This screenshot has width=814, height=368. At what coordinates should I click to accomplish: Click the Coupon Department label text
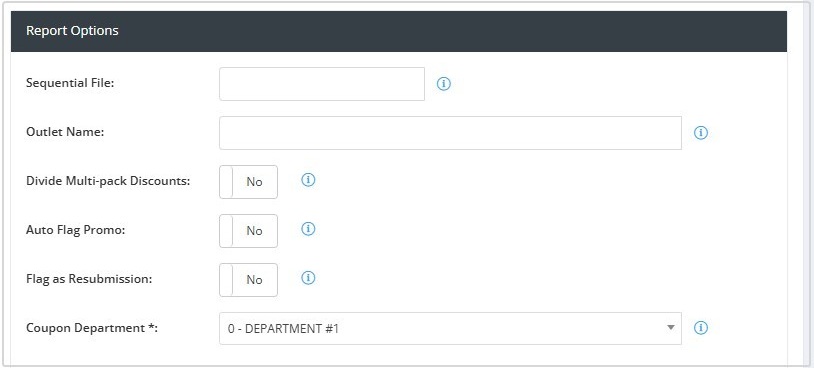coord(92,328)
